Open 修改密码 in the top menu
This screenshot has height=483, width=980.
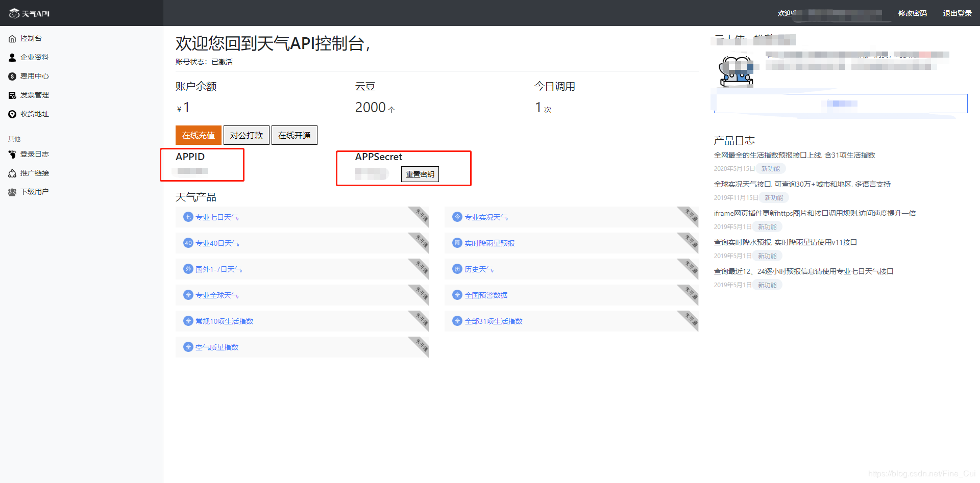(912, 13)
